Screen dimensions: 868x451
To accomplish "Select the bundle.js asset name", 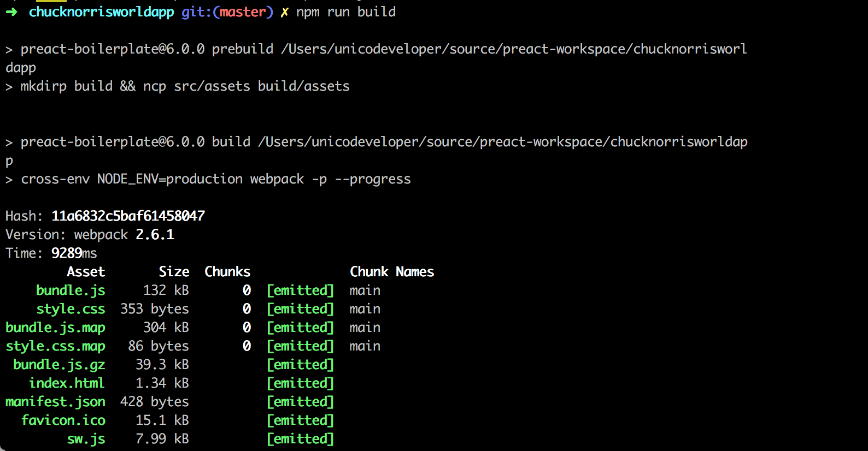I will tap(71, 290).
